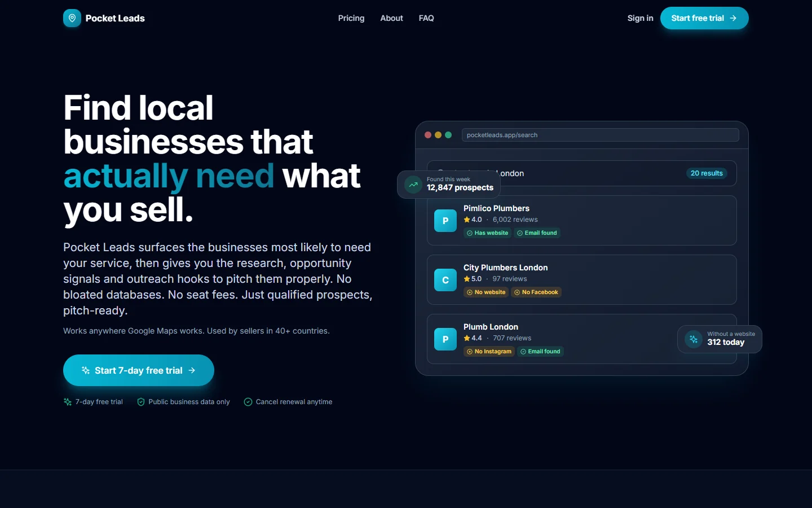Click the actually need highlighted headline words
The height and width of the screenshot is (508, 812).
coord(169,176)
